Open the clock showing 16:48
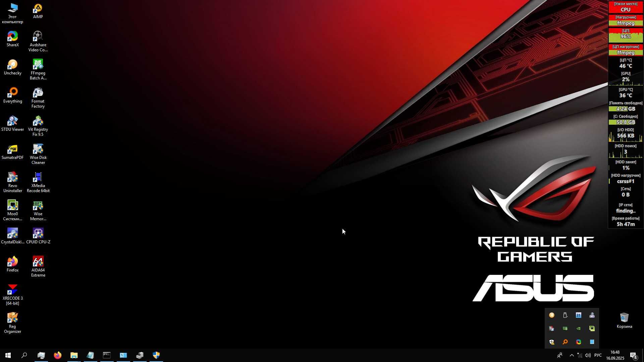This screenshot has width=644, height=362. pyautogui.click(x=615, y=355)
